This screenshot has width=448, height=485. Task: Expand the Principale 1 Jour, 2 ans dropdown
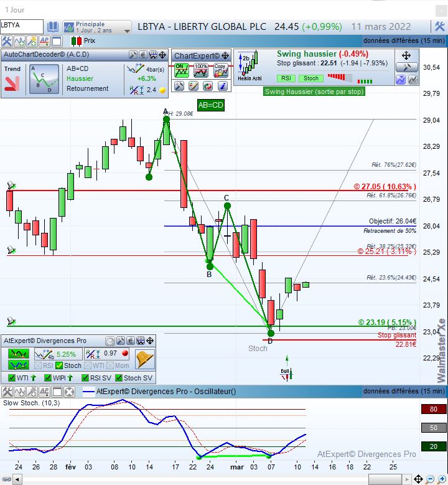pos(97,27)
